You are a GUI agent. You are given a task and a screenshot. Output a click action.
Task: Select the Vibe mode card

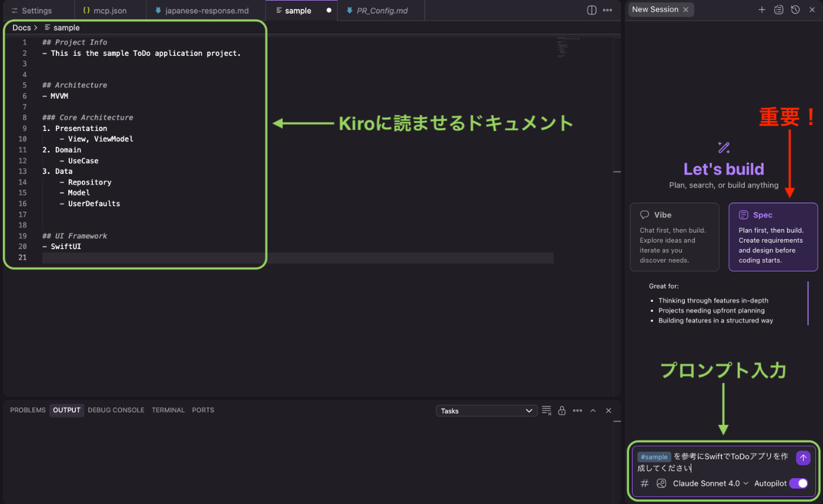pos(674,237)
